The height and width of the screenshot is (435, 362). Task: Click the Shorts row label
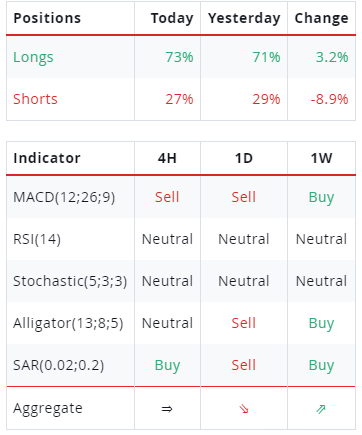pyautogui.click(x=35, y=99)
